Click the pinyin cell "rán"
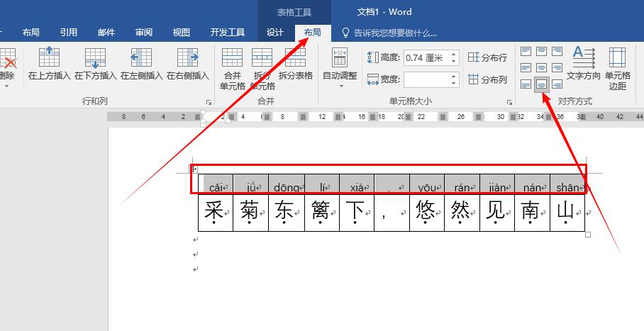 click(x=462, y=184)
